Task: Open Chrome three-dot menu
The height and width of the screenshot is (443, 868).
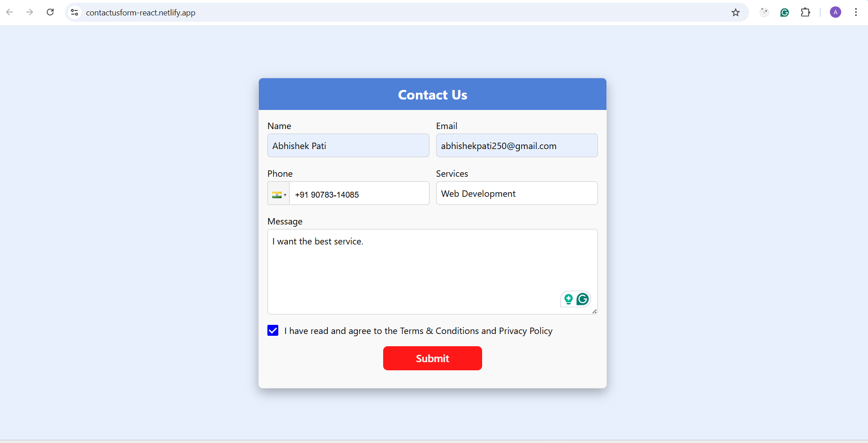Action: [856, 12]
